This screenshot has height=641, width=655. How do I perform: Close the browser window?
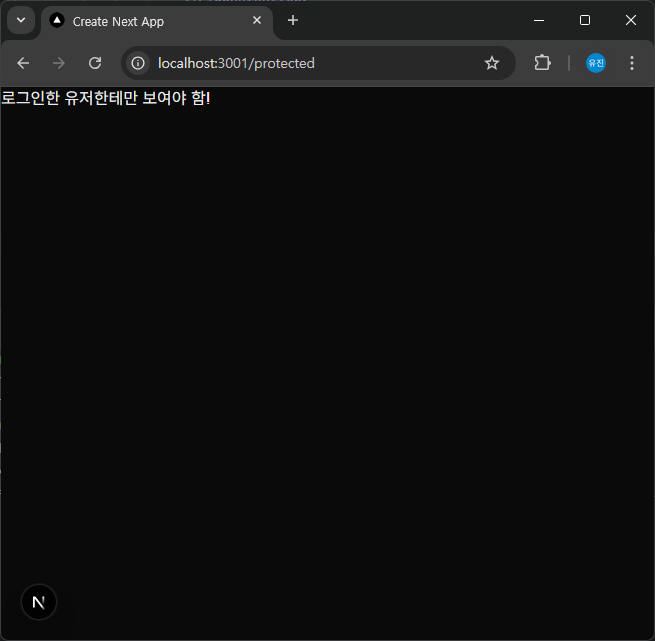click(631, 20)
